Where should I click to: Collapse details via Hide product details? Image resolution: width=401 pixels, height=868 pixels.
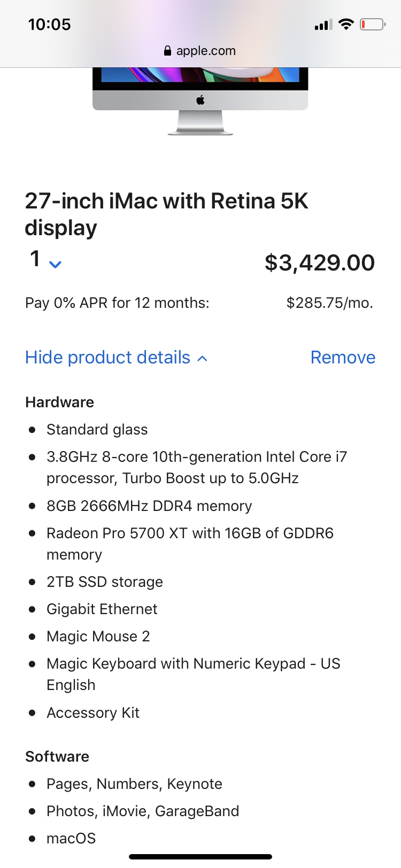[x=116, y=358]
